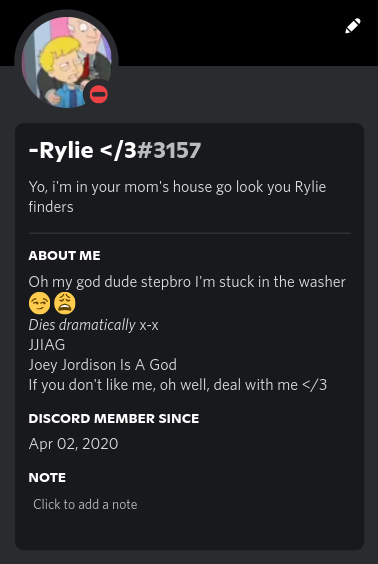Click the ABOUT ME section heading
Screen dimensions: 378x564
click(64, 256)
